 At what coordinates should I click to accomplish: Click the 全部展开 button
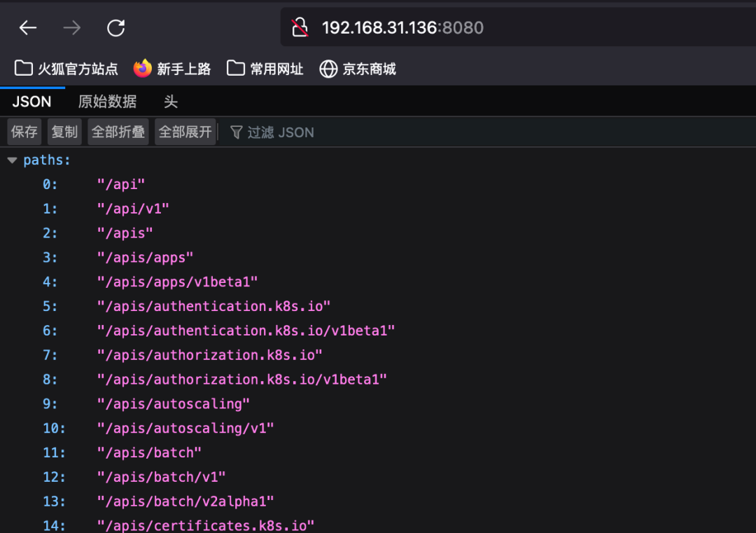pos(185,132)
